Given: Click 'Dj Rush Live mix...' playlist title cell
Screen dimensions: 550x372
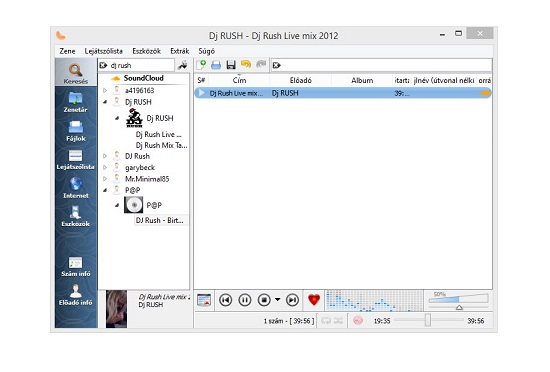Looking at the screenshot, I should point(236,93).
